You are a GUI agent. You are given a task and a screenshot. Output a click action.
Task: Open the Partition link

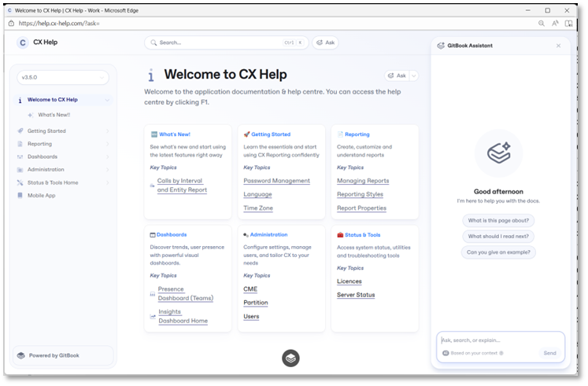click(256, 303)
